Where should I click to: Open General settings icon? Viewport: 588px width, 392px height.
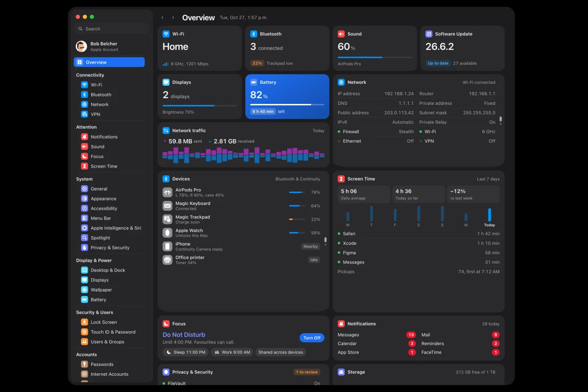click(x=84, y=189)
